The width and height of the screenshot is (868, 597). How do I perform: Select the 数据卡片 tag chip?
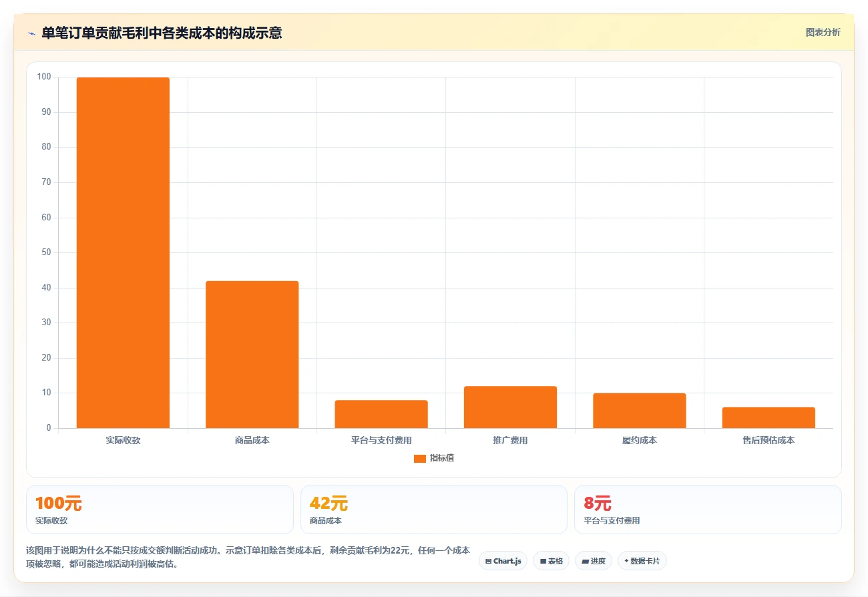click(x=642, y=561)
